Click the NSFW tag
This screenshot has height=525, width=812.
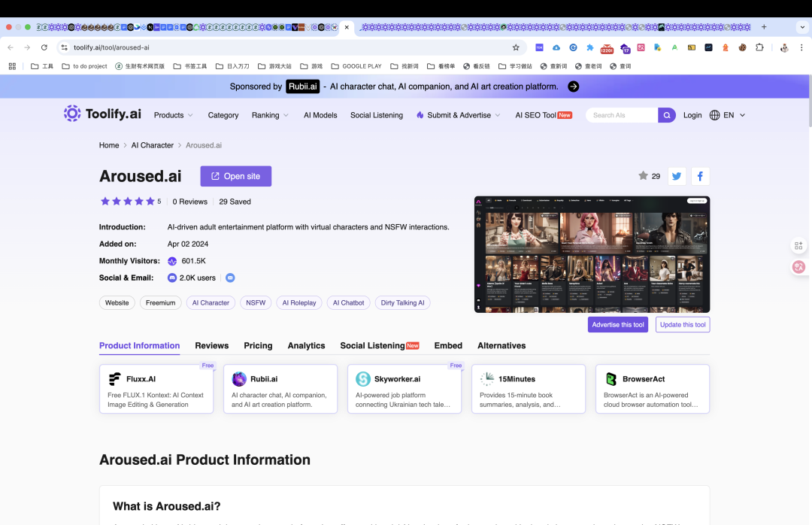256,302
